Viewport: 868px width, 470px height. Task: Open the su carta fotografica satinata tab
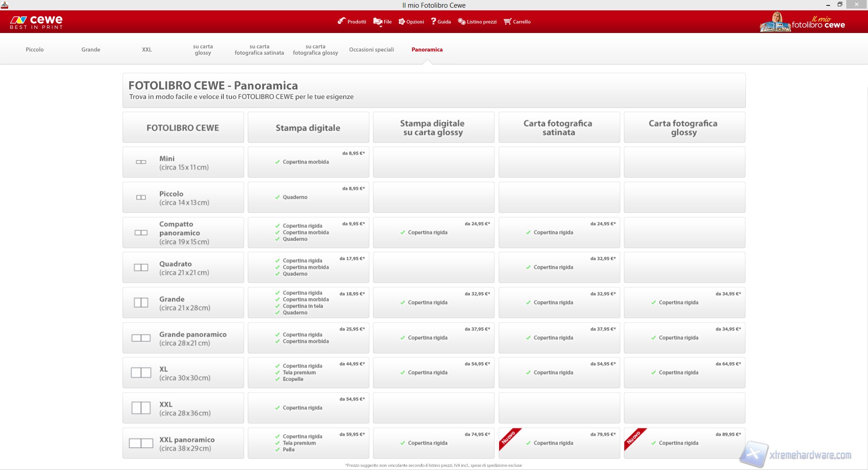coord(259,50)
